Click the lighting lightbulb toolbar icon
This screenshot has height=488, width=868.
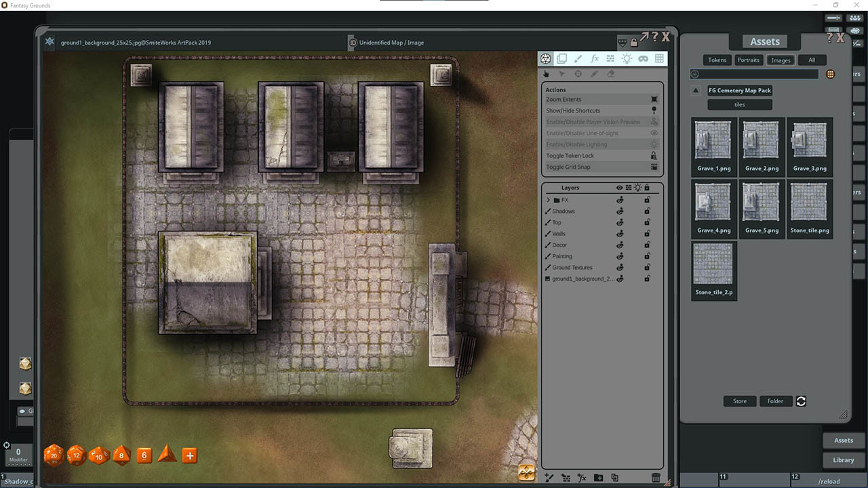click(627, 59)
